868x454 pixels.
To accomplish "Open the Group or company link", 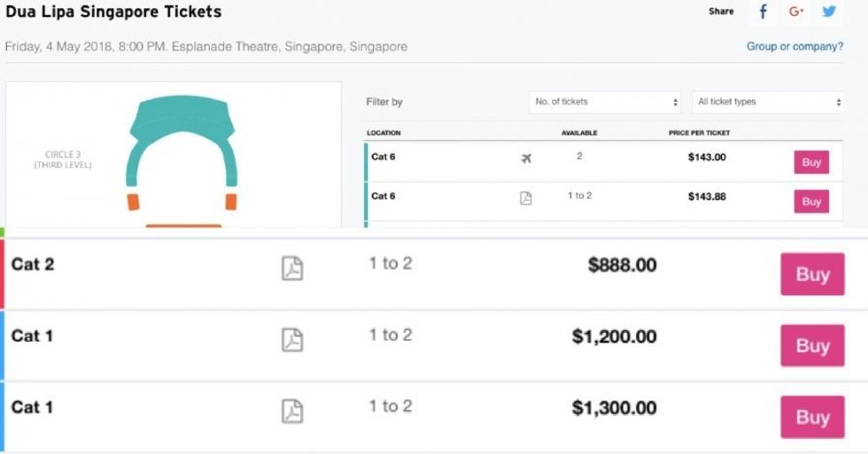I will [794, 46].
